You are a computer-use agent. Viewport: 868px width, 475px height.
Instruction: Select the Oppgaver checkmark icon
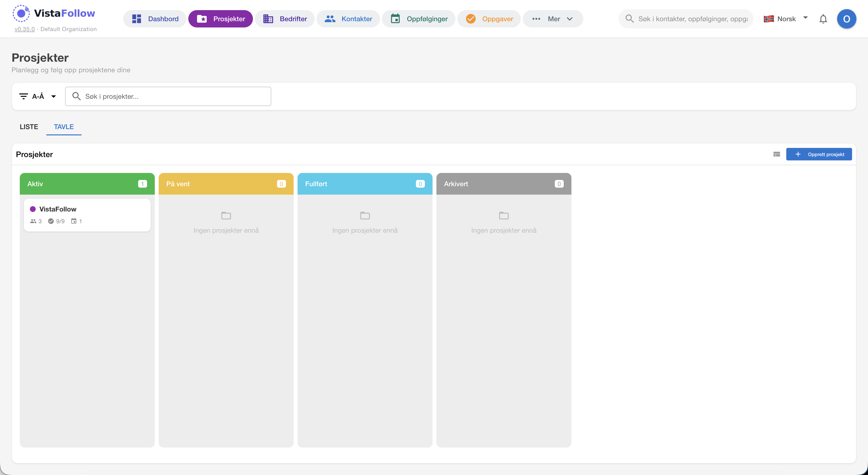click(x=471, y=19)
